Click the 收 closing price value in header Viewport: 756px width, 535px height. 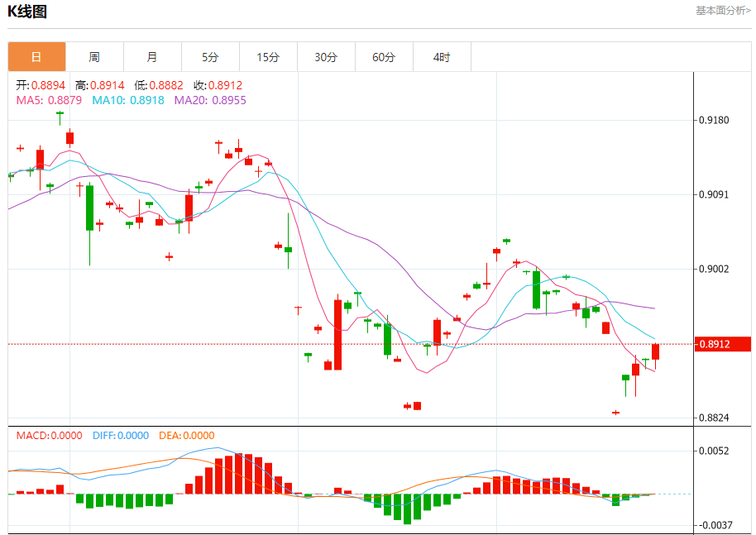coord(217,85)
